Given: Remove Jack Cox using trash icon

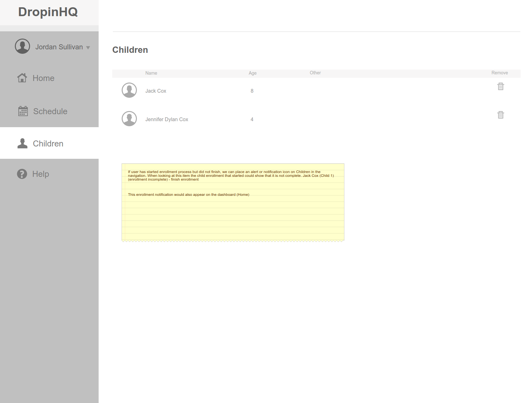Looking at the screenshot, I should tap(501, 86).
